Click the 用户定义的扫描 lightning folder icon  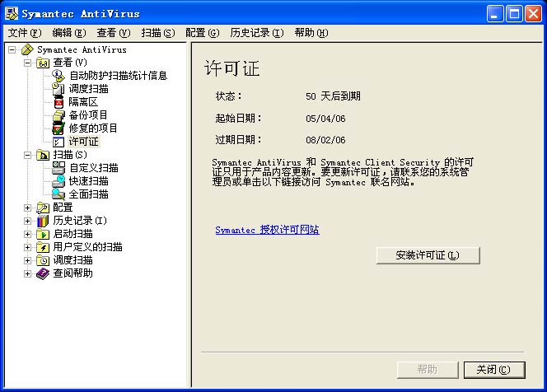coord(43,247)
